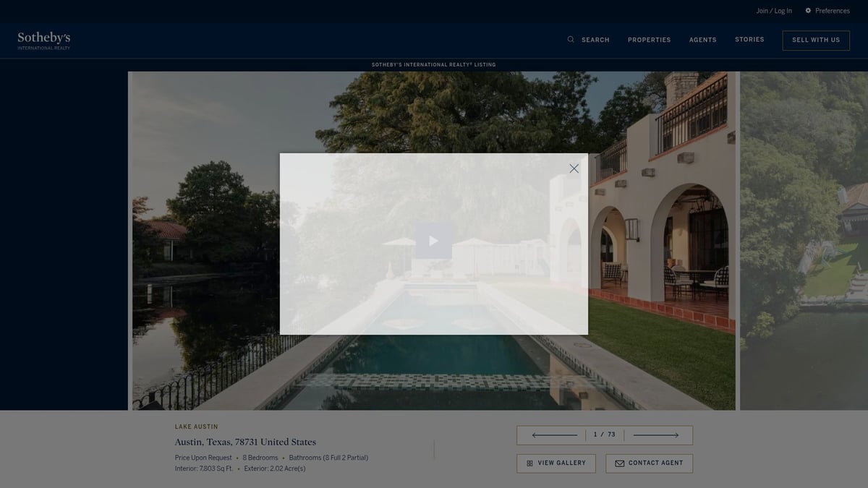This screenshot has width=868, height=488.
Task: Open the SEARCH navigation item
Action: tap(595, 40)
